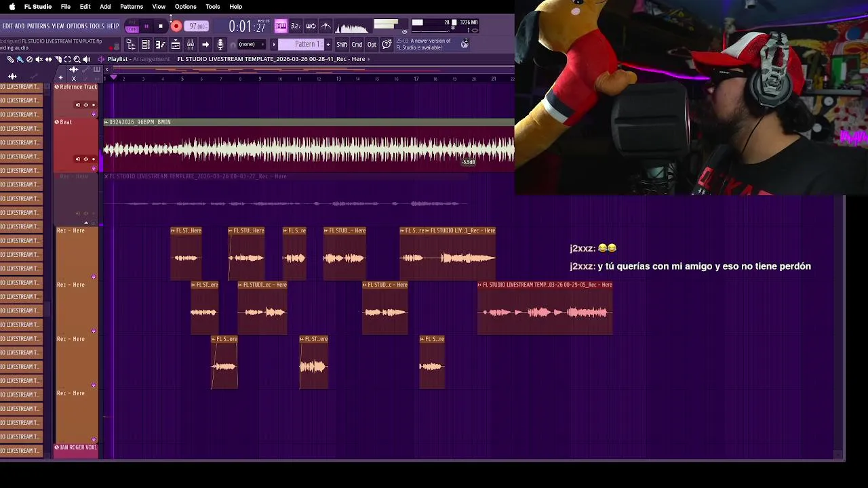The width and height of the screenshot is (868, 488).
Task: Collapse the Refernce Track group
Action: click(56, 87)
